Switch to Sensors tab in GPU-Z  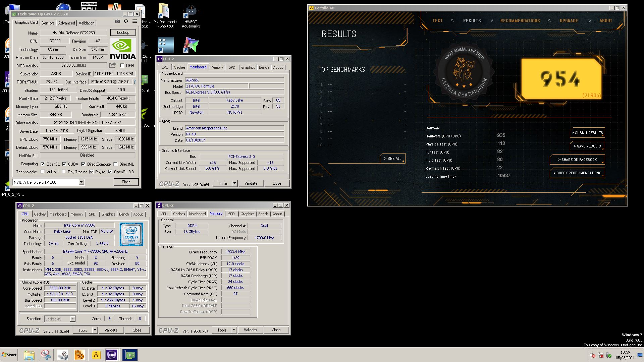48,23
